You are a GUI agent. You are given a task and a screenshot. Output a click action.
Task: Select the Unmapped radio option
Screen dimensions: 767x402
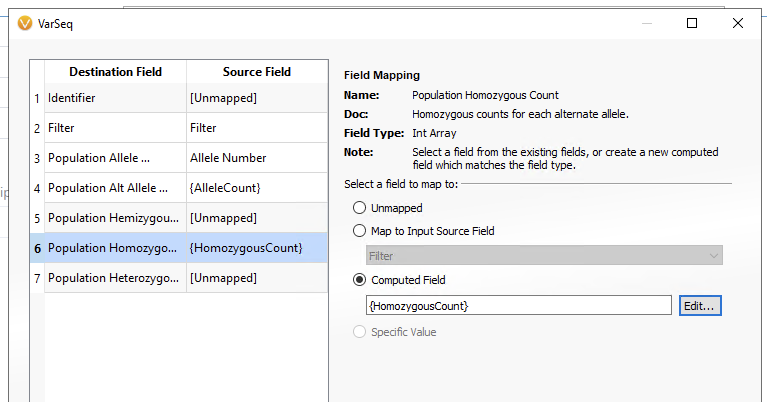pyautogui.click(x=359, y=208)
